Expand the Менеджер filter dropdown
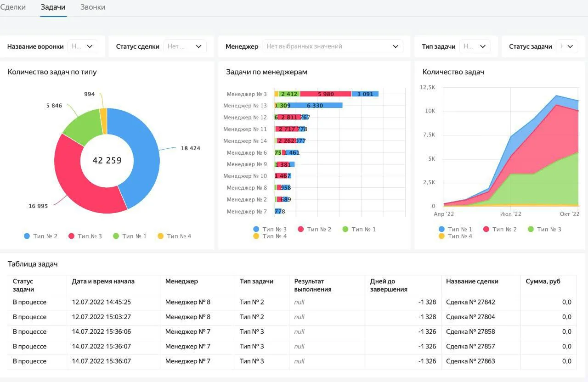Image resolution: width=588 pixels, height=382 pixels. [333, 46]
